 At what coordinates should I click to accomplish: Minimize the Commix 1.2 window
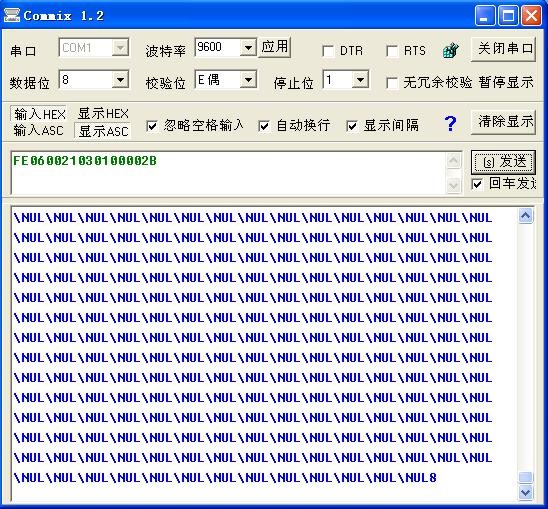(484, 16)
